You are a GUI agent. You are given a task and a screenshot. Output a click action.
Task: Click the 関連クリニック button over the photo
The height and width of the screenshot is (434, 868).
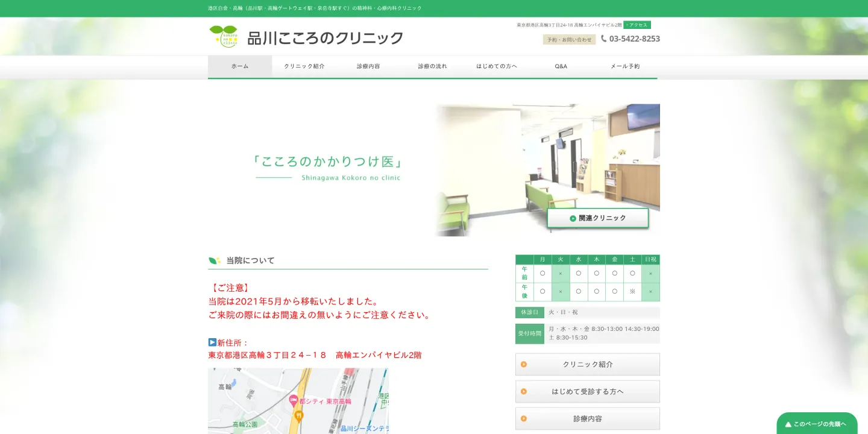click(597, 218)
